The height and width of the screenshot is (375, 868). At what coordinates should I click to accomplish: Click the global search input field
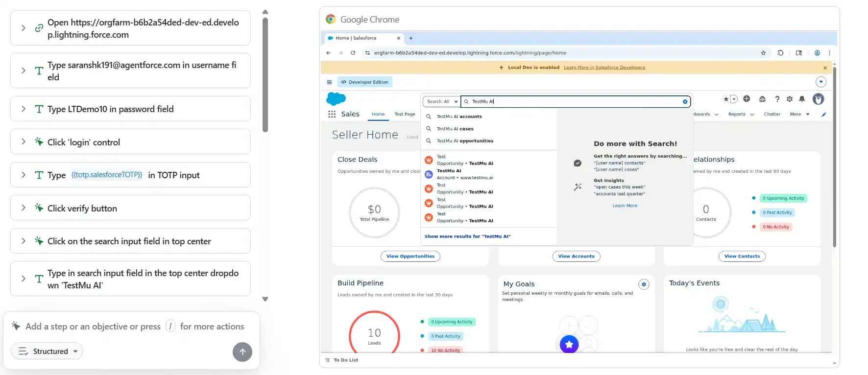coord(576,102)
